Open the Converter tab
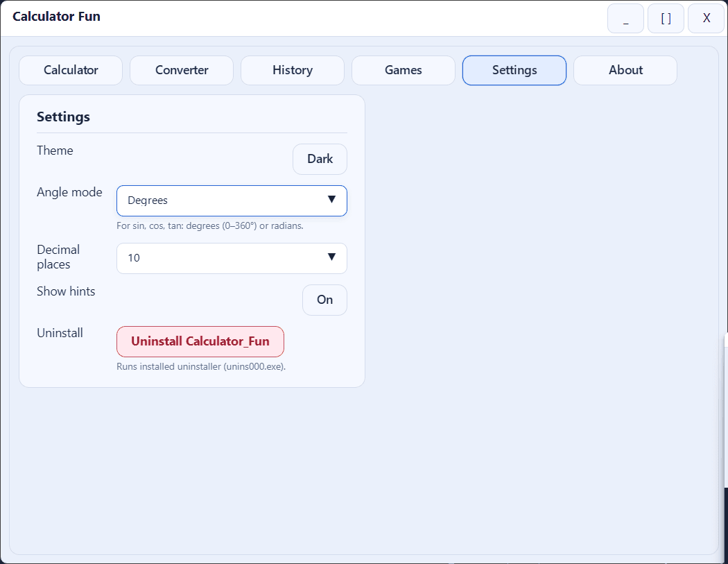728x564 pixels. (x=182, y=70)
